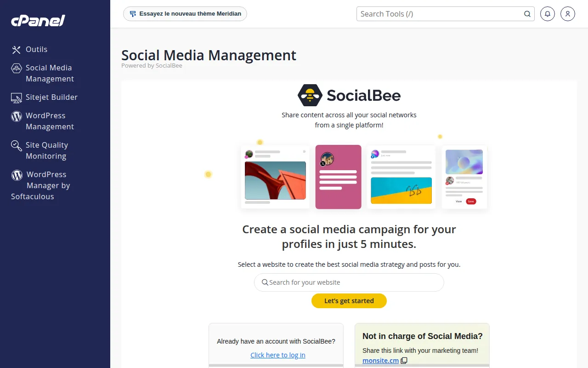The width and height of the screenshot is (588, 368).
Task: Click the WordPress Management logo icon
Action: 17,116
